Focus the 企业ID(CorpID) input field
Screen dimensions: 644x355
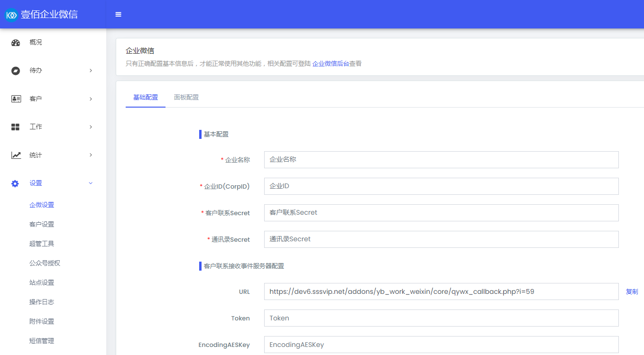point(441,186)
